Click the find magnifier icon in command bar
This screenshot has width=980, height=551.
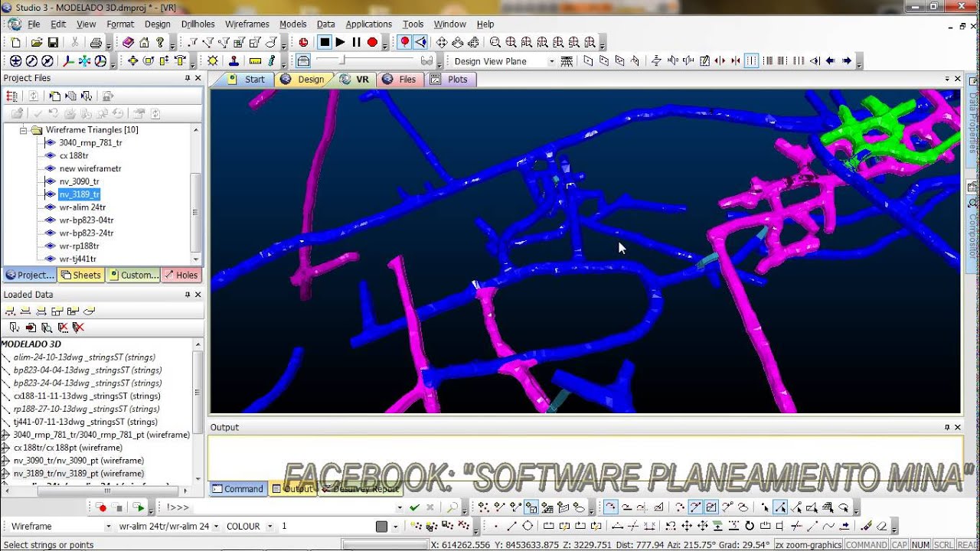click(x=452, y=507)
